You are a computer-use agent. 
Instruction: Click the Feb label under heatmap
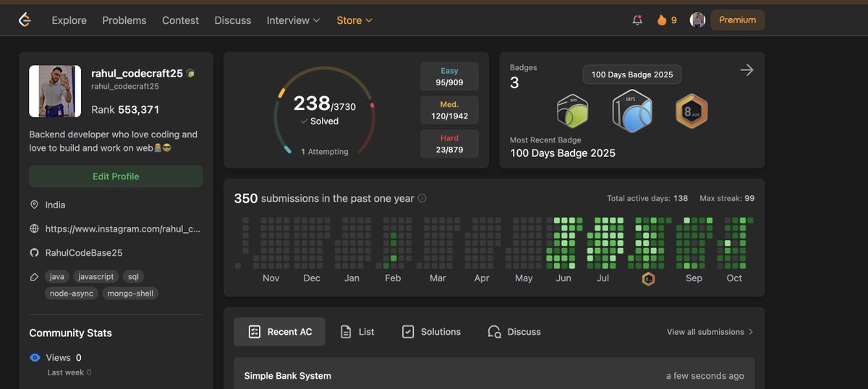(x=393, y=278)
